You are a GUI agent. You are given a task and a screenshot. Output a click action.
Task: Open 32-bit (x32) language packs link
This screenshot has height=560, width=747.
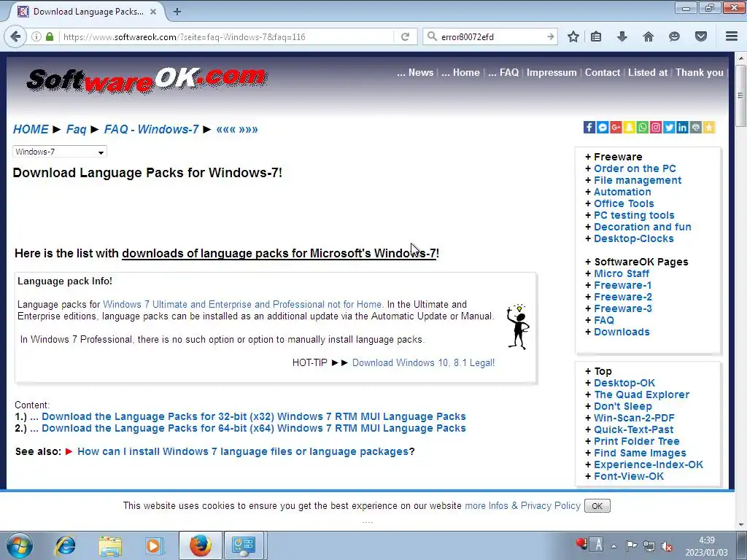click(x=253, y=416)
